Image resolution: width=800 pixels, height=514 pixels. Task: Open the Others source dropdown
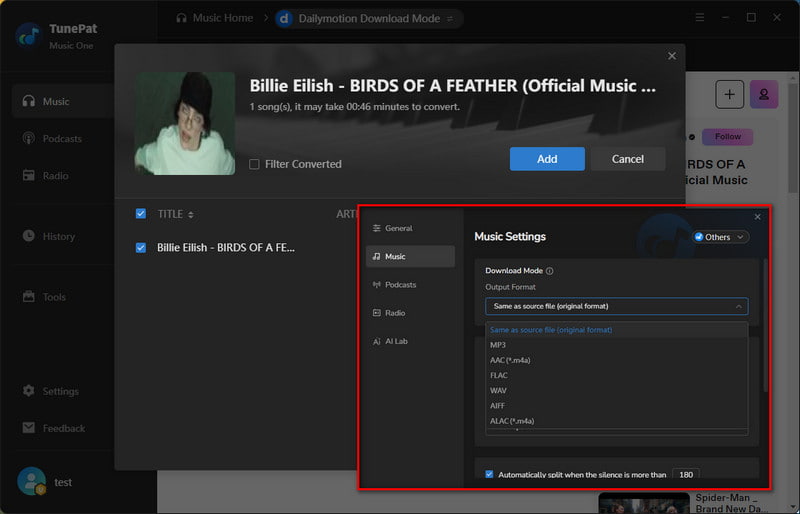tap(720, 237)
